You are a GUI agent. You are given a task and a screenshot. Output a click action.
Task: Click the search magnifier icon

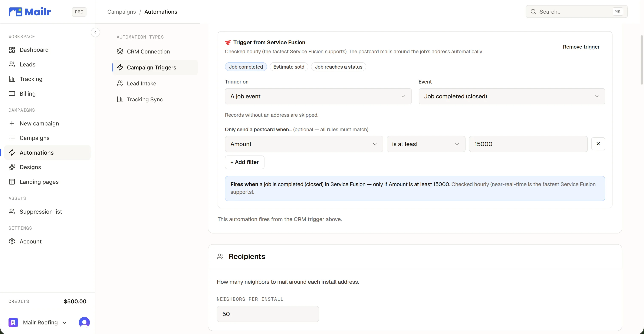click(533, 12)
